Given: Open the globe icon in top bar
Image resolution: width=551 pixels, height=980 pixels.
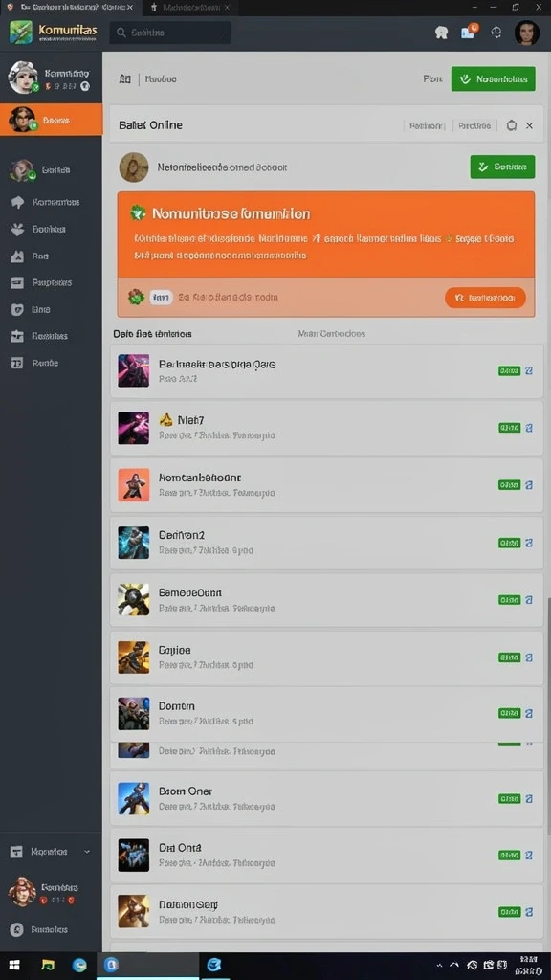Looking at the screenshot, I should (496, 33).
